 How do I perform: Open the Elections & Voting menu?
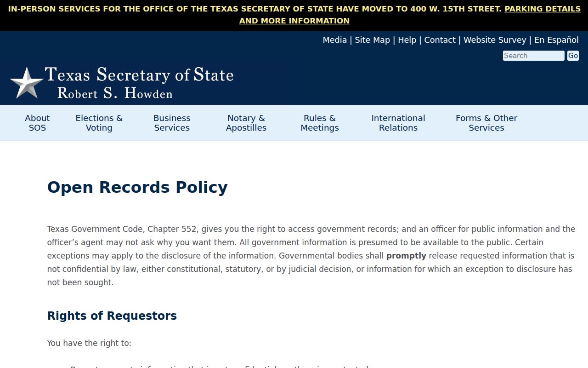[99, 123]
